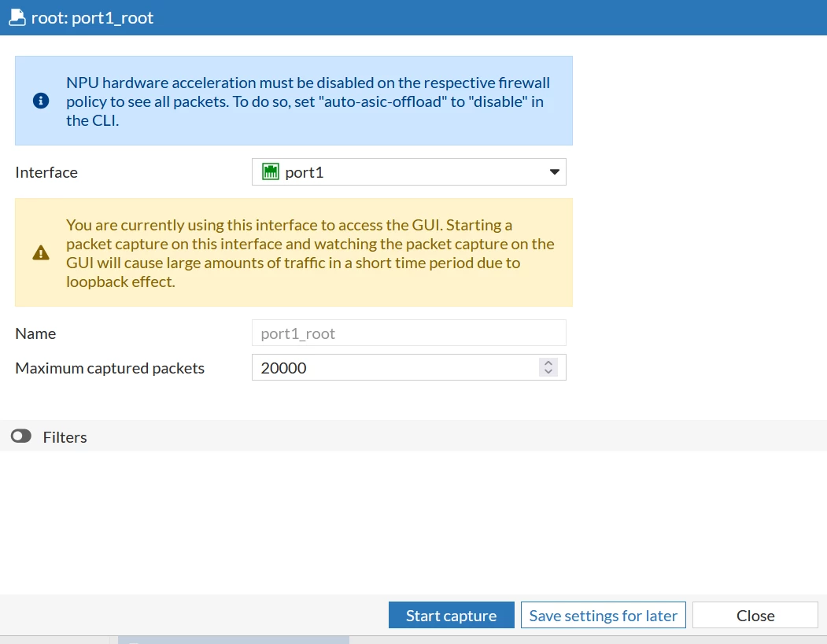Image resolution: width=827 pixels, height=644 pixels.
Task: Click the green port1 interface icon
Action: click(x=271, y=171)
